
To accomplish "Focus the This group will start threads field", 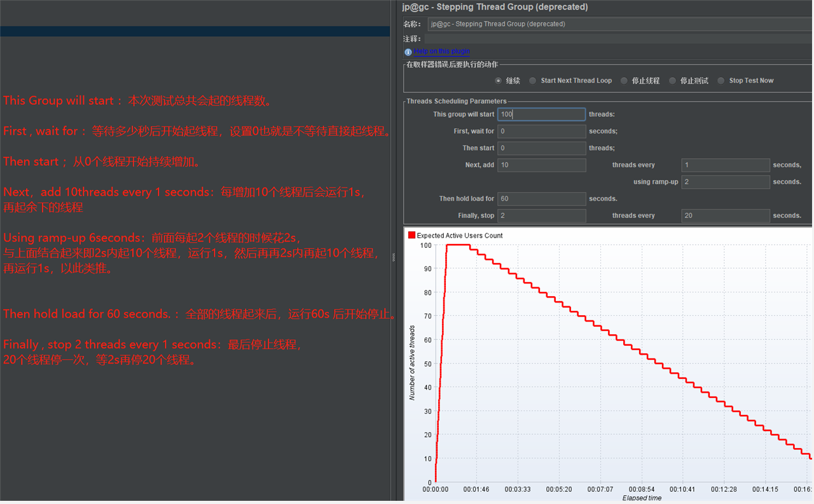I will (541, 114).
